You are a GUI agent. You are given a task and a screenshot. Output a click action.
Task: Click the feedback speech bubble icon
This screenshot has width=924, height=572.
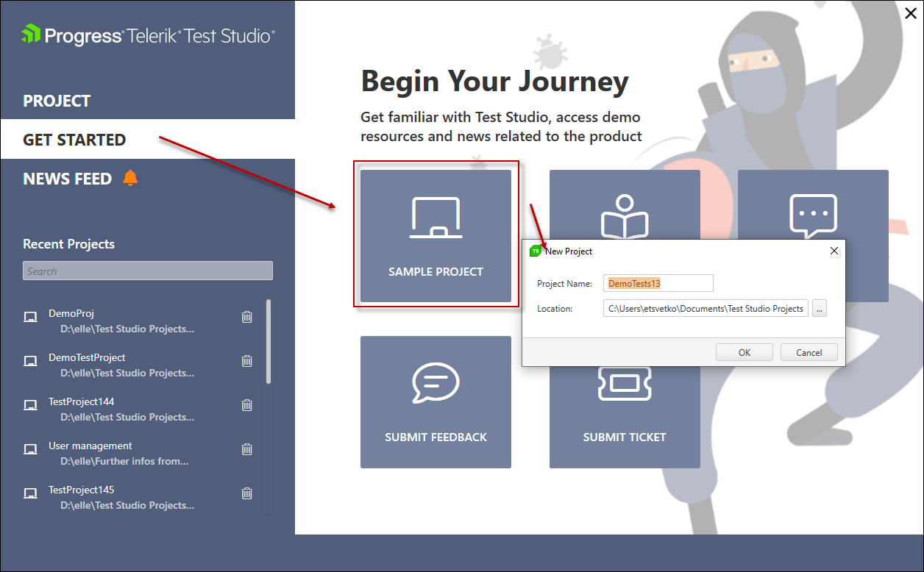[436, 382]
